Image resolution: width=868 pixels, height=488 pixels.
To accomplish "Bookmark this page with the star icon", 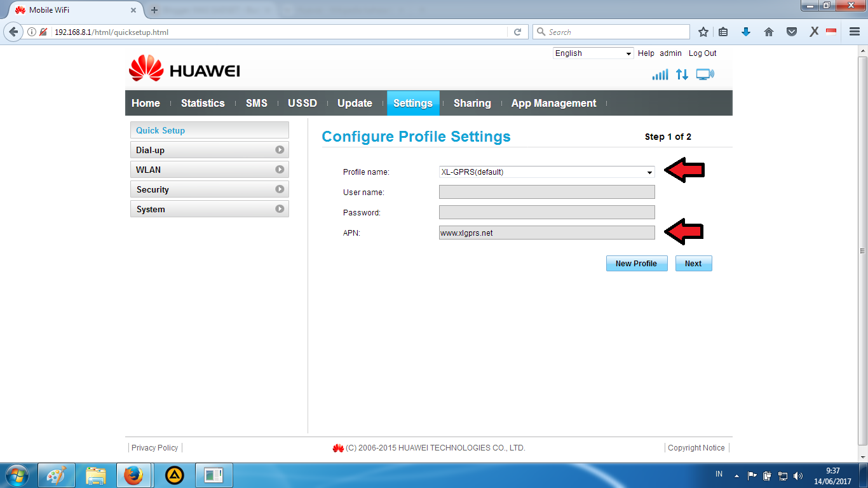I will coord(703,32).
